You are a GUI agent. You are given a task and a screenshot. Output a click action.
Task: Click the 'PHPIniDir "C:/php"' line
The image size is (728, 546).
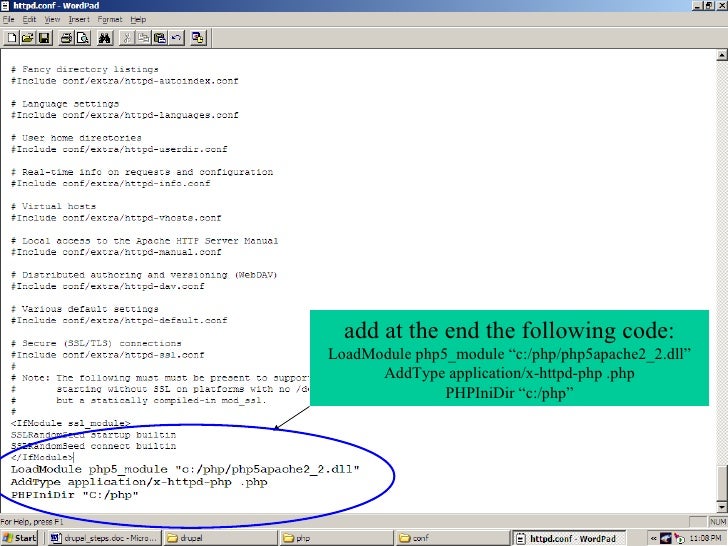tap(74, 495)
